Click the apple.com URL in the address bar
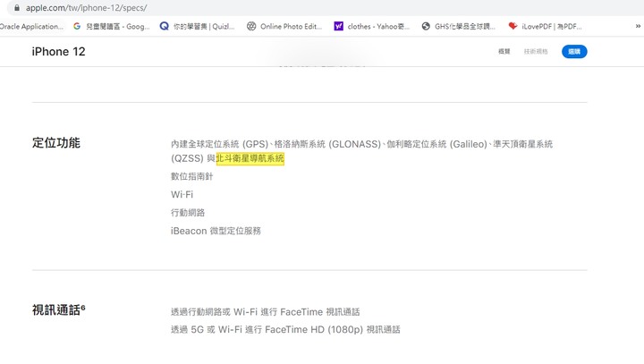The width and height of the screenshot is (644, 364). 86,8
